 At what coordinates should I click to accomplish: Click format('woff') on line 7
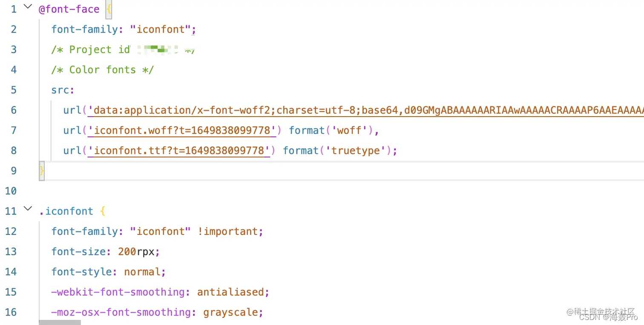331,130
